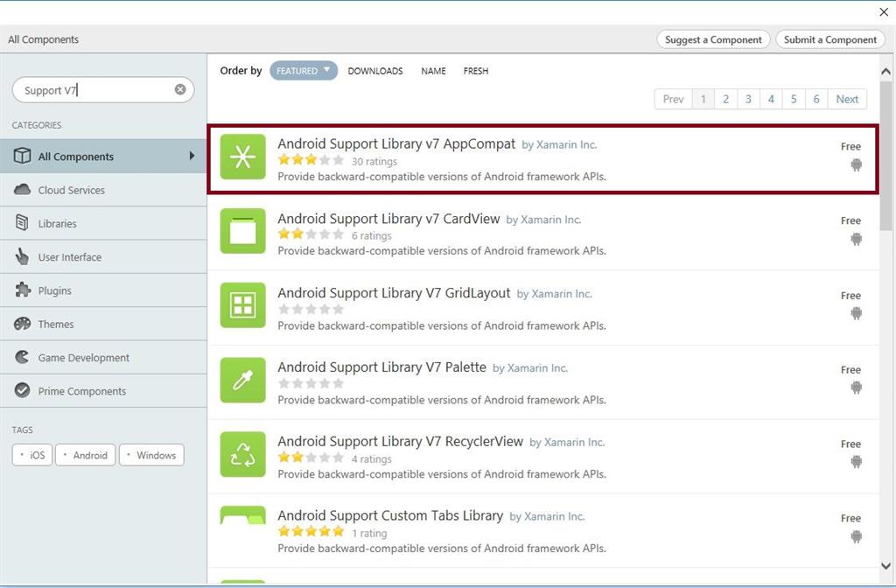Select the Cloud Services category

103,190
